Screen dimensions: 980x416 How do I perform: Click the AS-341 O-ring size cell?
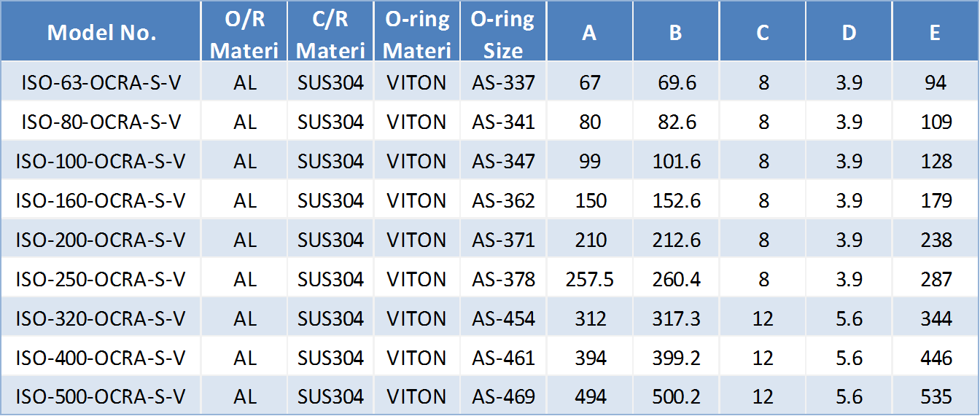tap(503, 121)
